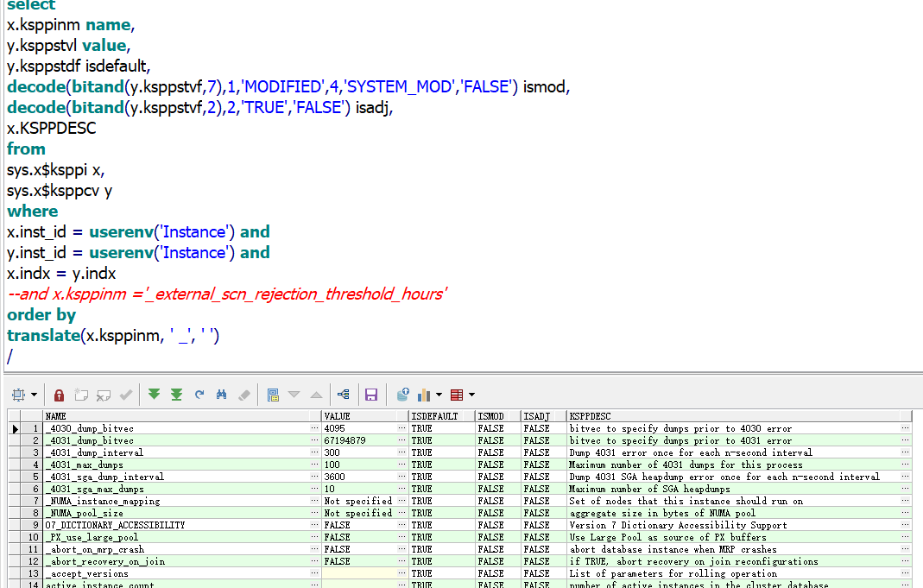Click the ellipsis after 'Version 7 Dictionary Accessibility Support'
The height and width of the screenshot is (588, 923).
pyautogui.click(x=905, y=525)
